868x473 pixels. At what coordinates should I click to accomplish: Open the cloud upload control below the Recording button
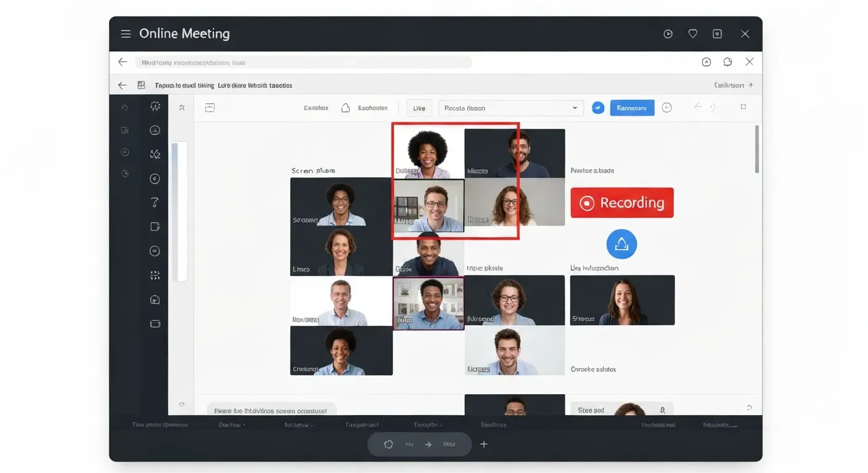[621, 244]
